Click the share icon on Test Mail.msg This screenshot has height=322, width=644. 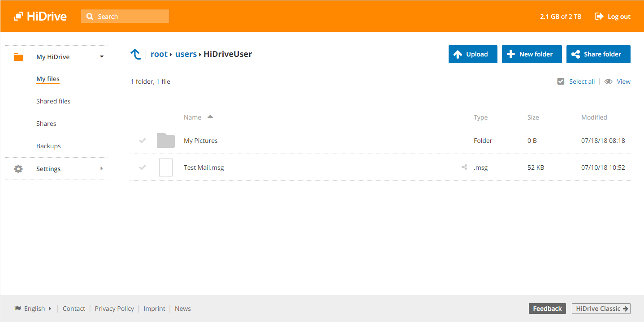[464, 167]
